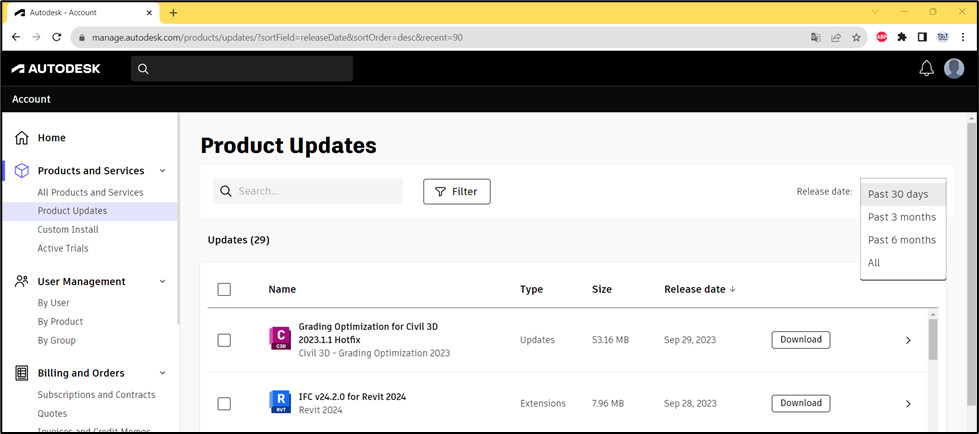Reload the page
This screenshot has height=434, width=979.
coord(57,37)
